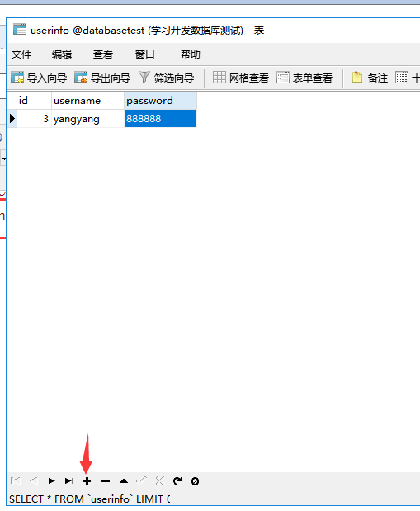Open the Export Wizard (导出向导)
The image size is (420, 511).
pyautogui.click(x=102, y=78)
